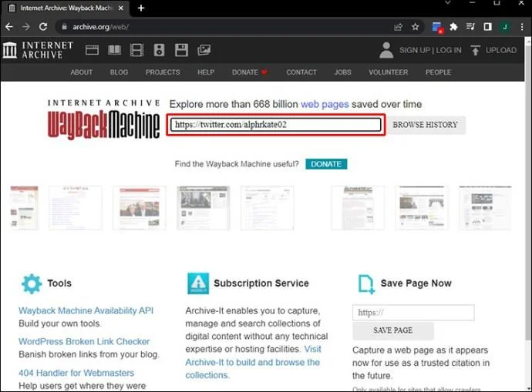The height and width of the screenshot is (392, 532).
Task: Click the Tools gear icon
Action: (32, 283)
